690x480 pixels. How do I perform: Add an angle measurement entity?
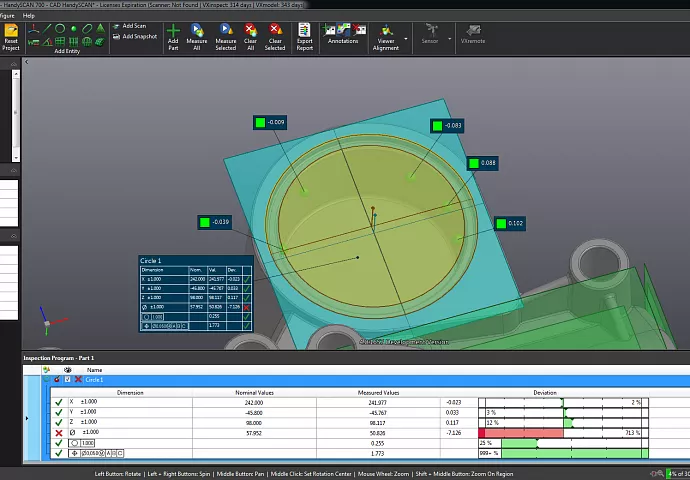(47, 42)
